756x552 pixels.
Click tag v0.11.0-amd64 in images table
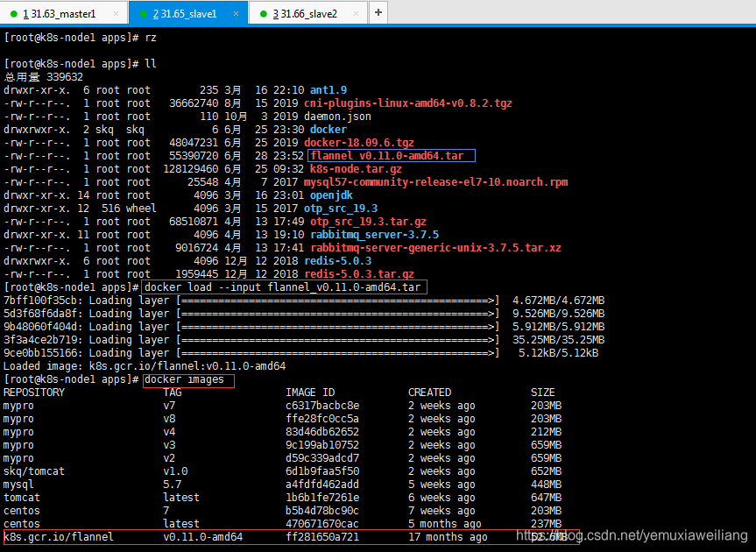tap(203, 537)
